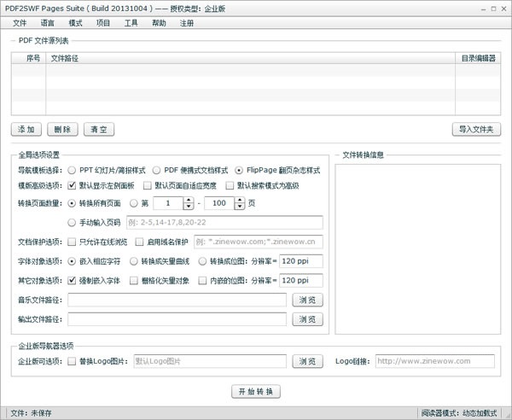Decrease the end page number stepper
Screen dimensions: 512x420
(x=240, y=207)
